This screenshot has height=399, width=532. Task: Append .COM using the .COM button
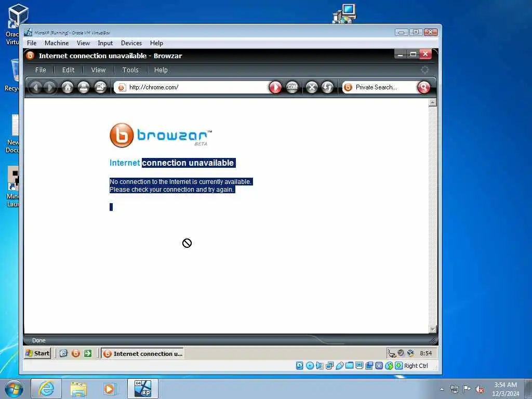point(292,87)
